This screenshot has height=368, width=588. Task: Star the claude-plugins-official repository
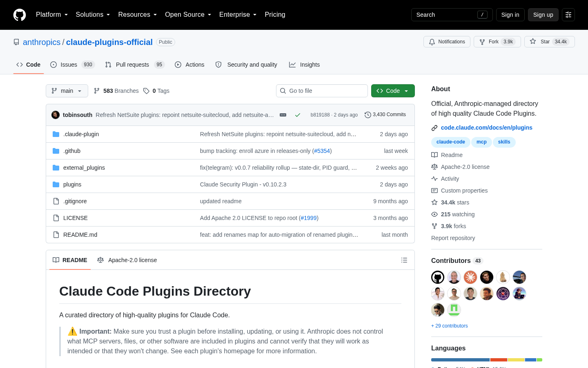(549, 42)
